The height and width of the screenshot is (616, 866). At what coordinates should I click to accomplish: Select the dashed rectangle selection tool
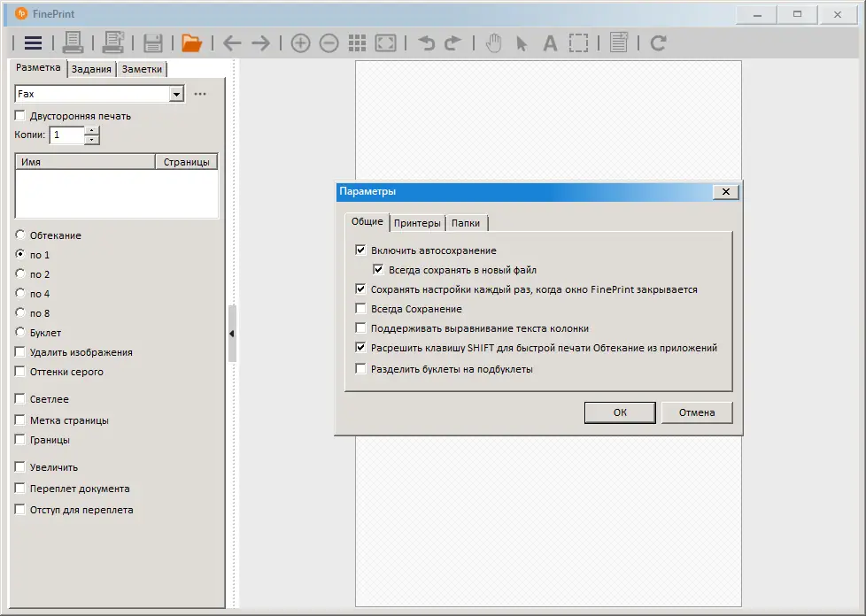point(578,43)
